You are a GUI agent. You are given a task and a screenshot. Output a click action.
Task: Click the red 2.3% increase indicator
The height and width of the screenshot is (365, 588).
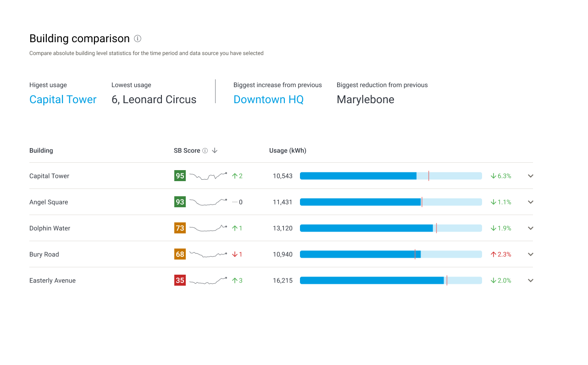pyautogui.click(x=501, y=254)
